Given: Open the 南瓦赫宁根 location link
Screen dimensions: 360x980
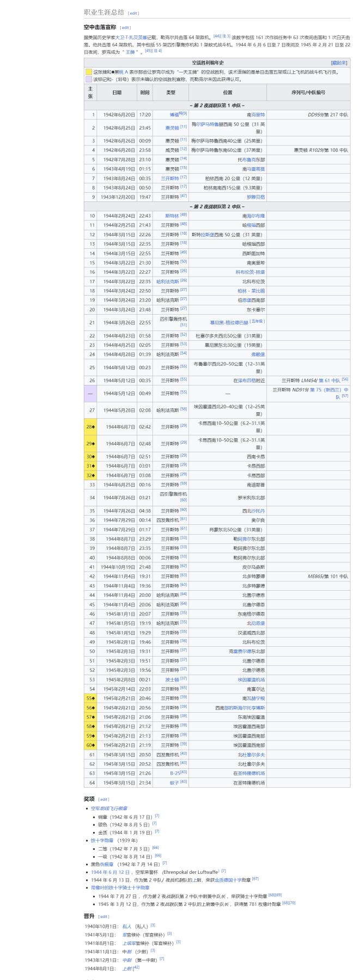Looking at the screenshot, I should (254, 699).
